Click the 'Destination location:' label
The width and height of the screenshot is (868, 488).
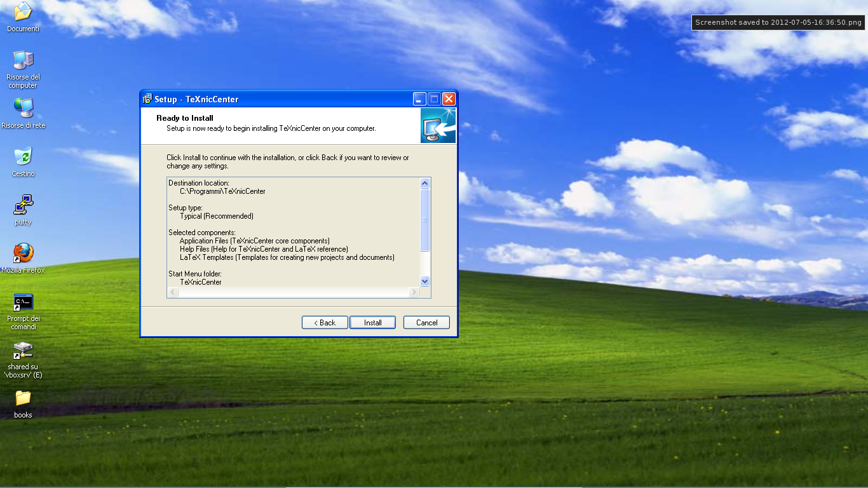click(x=199, y=183)
